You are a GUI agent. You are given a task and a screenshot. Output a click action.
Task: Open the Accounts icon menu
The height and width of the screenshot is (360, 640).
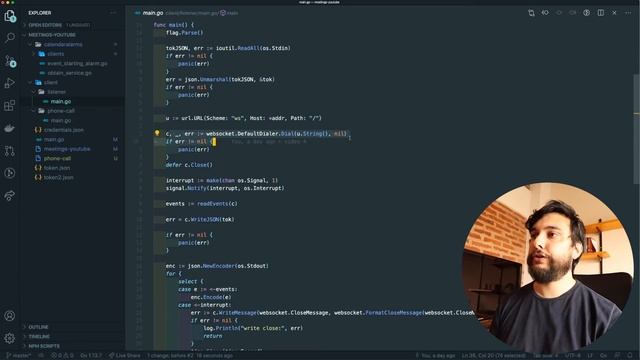click(10, 316)
